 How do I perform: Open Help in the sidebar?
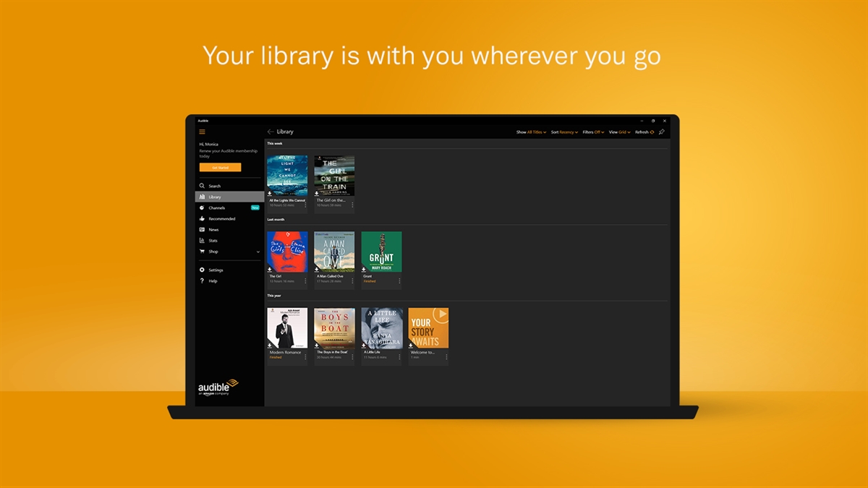[x=229, y=281]
